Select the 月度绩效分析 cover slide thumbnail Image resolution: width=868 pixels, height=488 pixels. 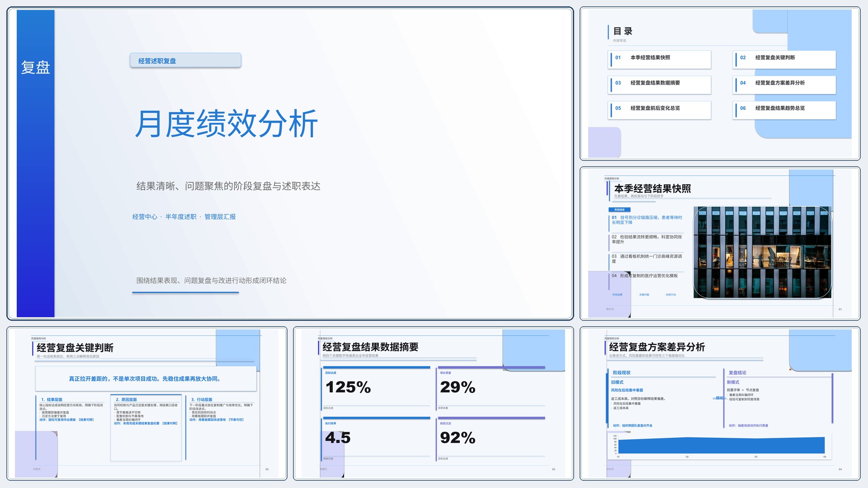click(290, 163)
